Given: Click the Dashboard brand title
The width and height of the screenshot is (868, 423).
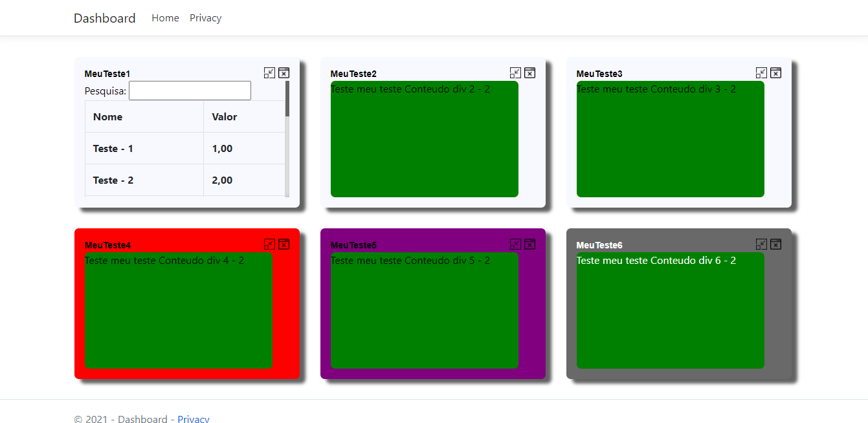Looking at the screenshot, I should (104, 18).
